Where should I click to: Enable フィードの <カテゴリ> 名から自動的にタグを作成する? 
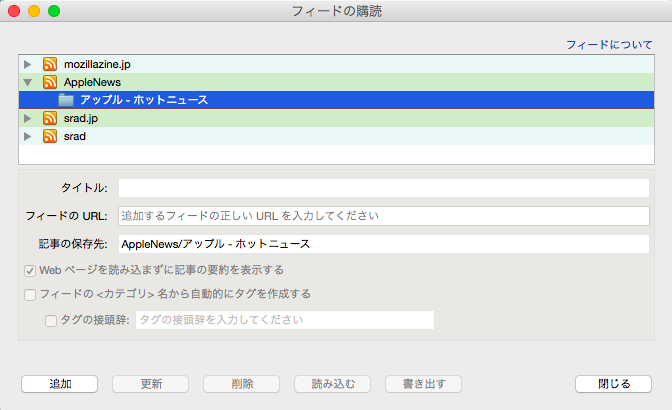[30, 295]
